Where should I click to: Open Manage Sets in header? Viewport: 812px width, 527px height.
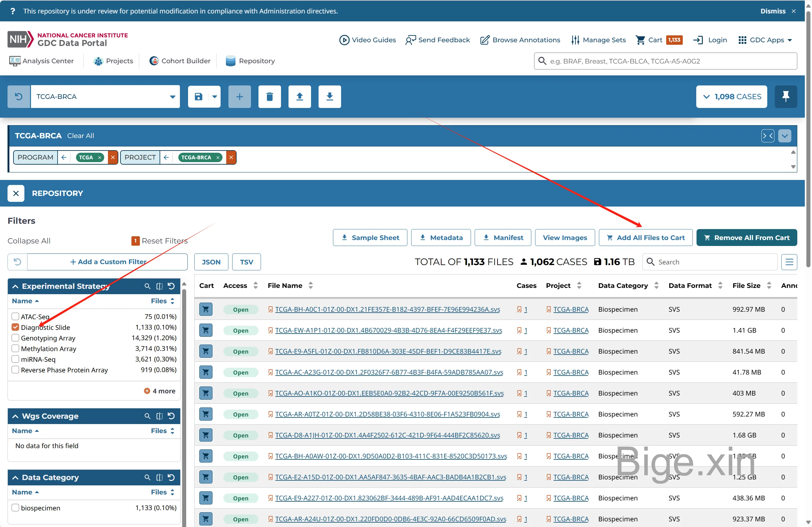coord(598,40)
